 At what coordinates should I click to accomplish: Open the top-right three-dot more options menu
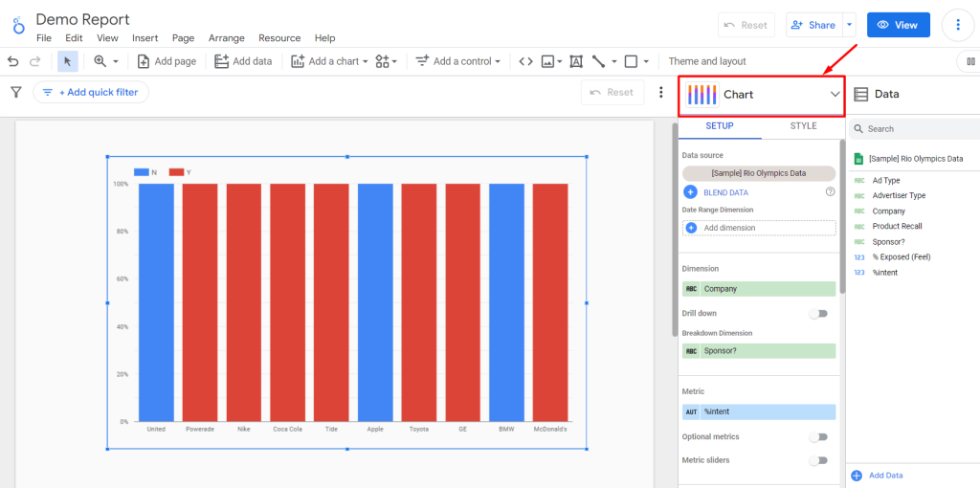pyautogui.click(x=958, y=25)
